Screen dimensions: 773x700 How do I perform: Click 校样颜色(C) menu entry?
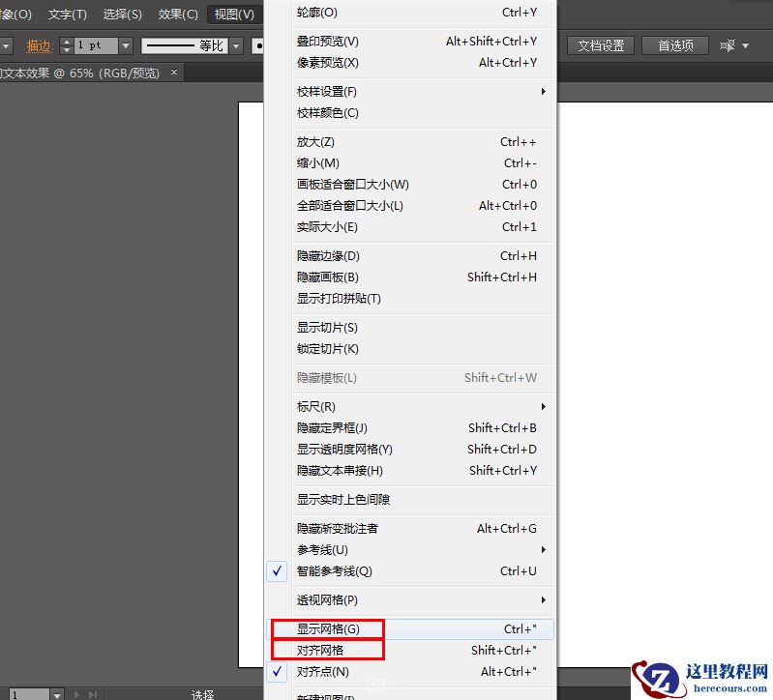[425, 113]
